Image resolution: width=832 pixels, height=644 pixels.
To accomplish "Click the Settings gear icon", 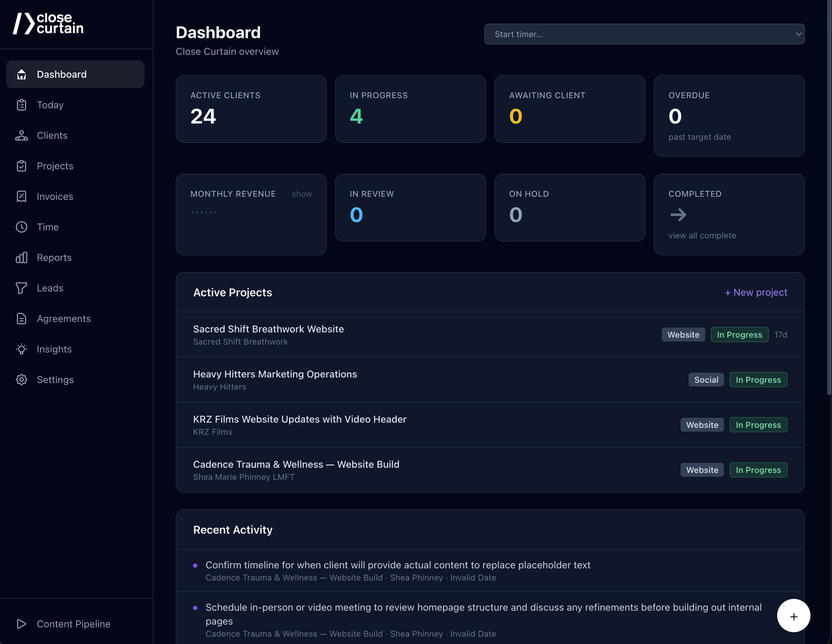I will (x=22, y=380).
